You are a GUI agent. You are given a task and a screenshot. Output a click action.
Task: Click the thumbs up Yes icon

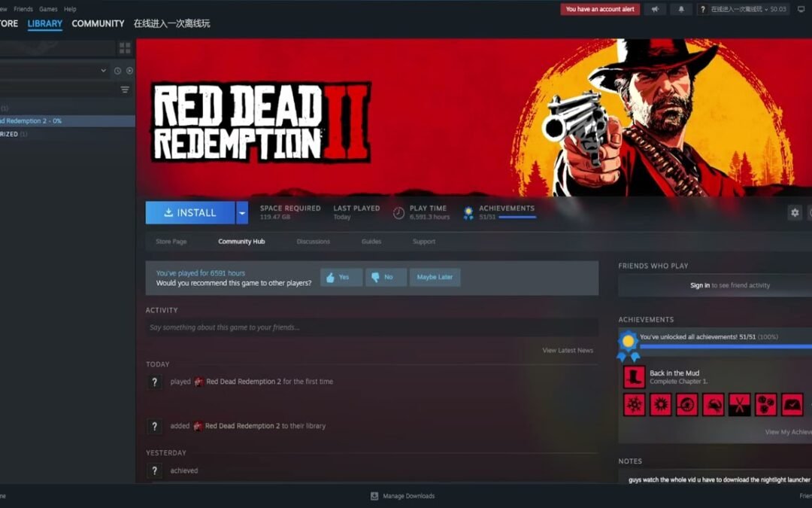click(330, 277)
